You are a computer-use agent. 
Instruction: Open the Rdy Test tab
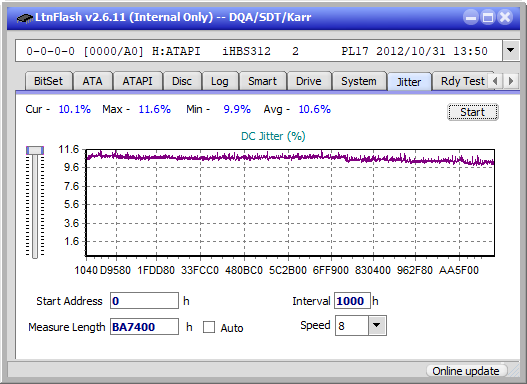pyautogui.click(x=462, y=81)
